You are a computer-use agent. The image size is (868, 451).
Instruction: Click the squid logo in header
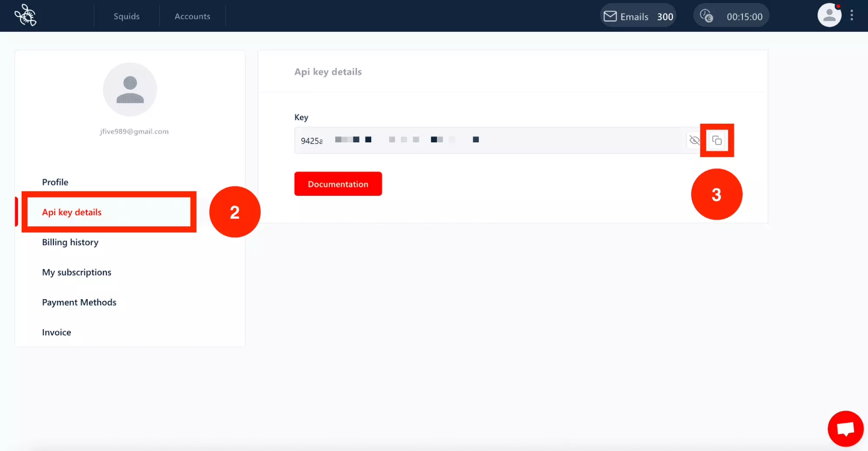pyautogui.click(x=26, y=16)
